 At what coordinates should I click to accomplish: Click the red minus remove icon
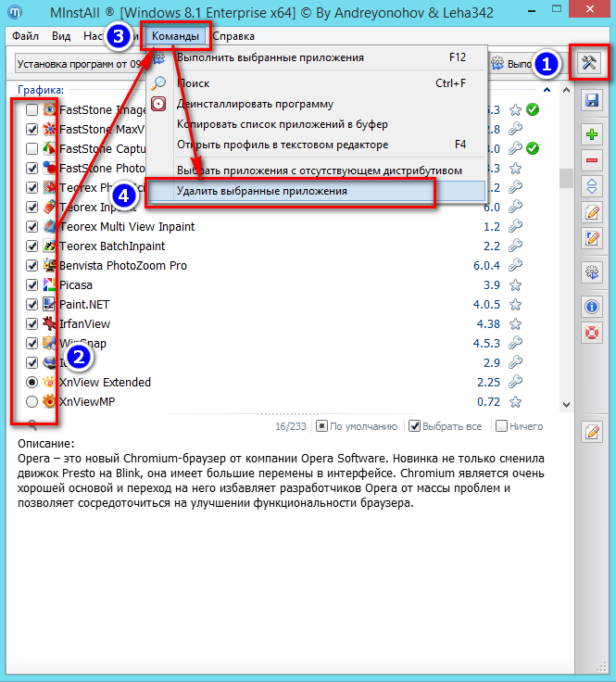tap(592, 161)
